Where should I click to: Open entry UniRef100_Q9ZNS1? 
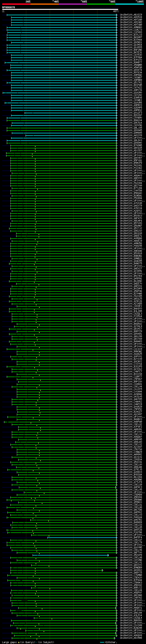click(131, 42)
